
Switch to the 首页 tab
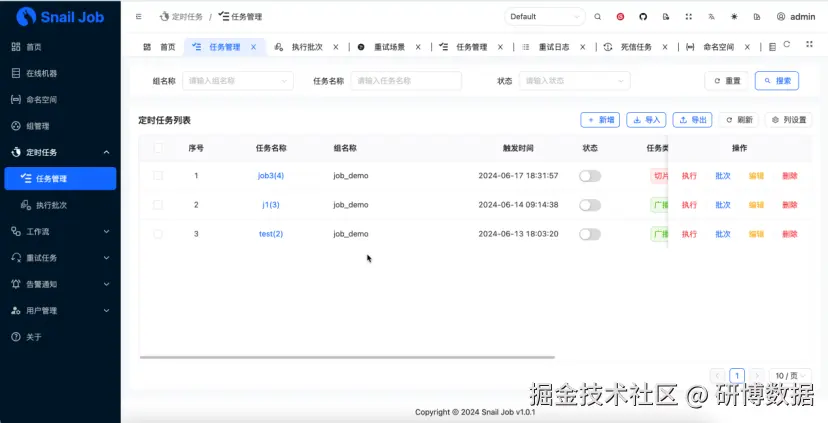[160, 47]
